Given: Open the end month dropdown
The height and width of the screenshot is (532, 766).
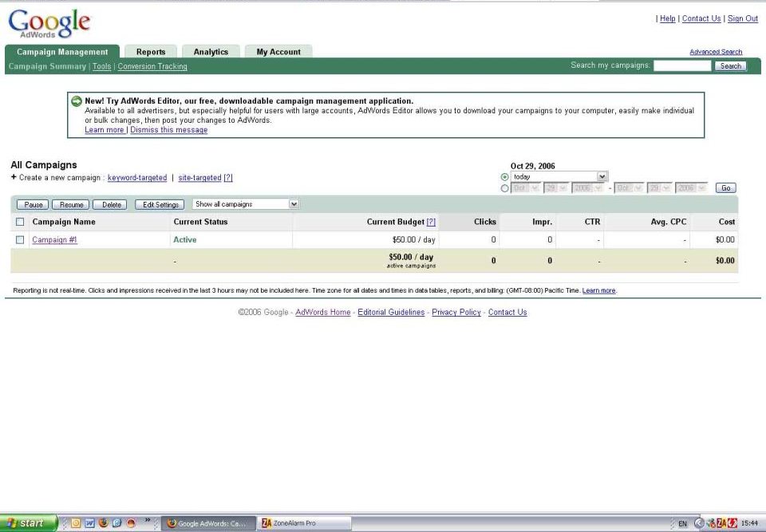Looking at the screenshot, I should tap(630, 187).
